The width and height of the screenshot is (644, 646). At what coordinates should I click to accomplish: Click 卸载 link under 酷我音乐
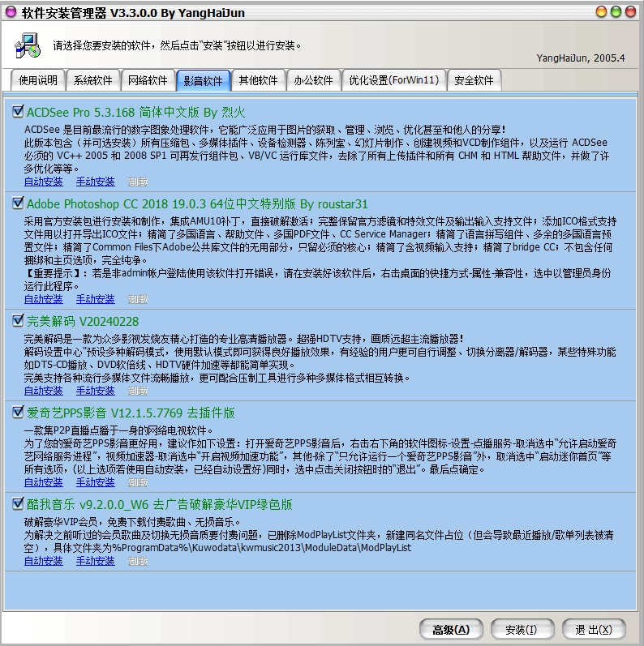pos(138,561)
